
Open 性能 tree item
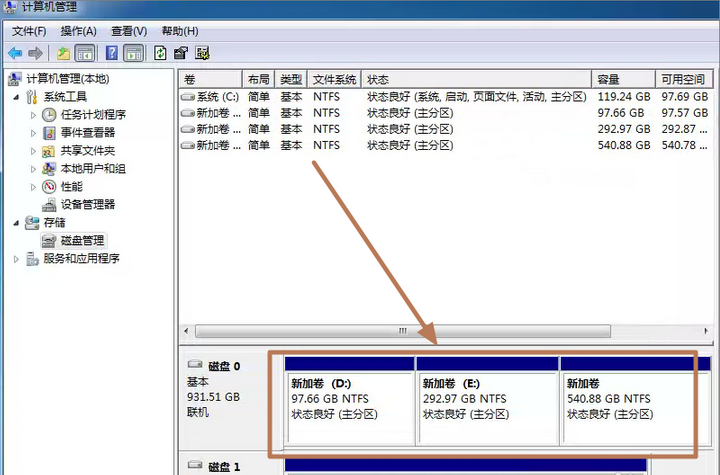click(x=72, y=187)
